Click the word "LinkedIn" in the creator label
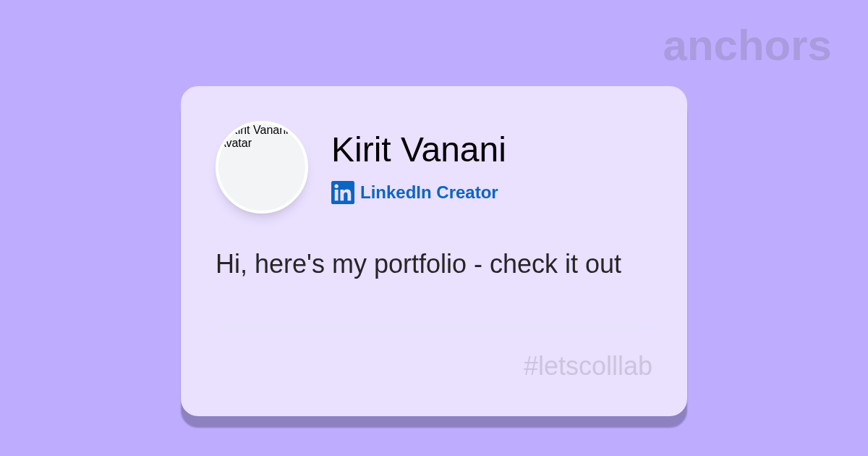The image size is (868, 456). click(396, 193)
